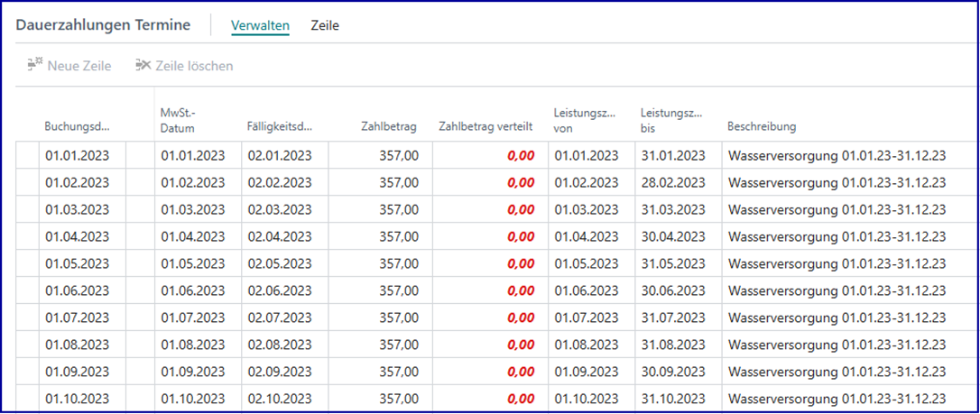Click row selector for 01.06.2023 row
Screen dimensions: 980x414
(x=27, y=290)
